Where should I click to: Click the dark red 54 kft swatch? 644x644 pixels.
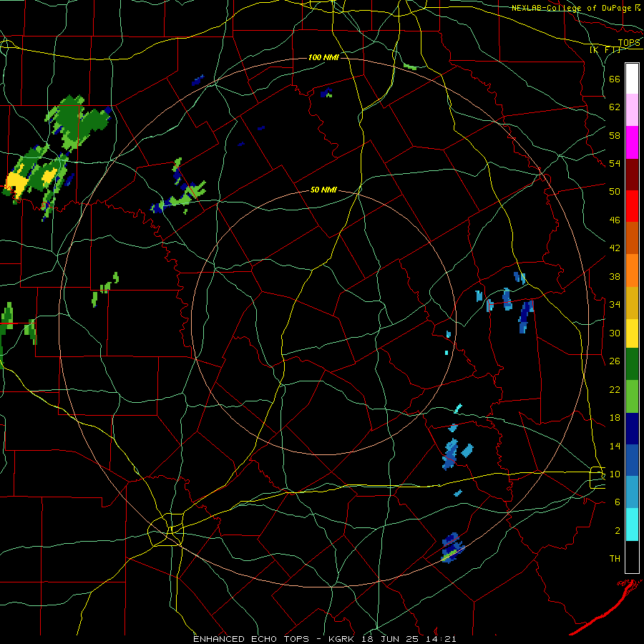[x=632, y=174]
